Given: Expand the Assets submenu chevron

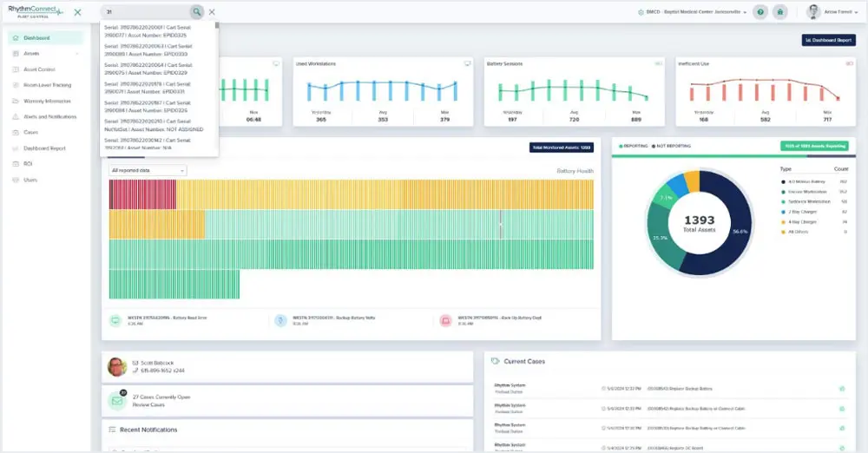Looking at the screenshot, I should pyautogui.click(x=77, y=54).
